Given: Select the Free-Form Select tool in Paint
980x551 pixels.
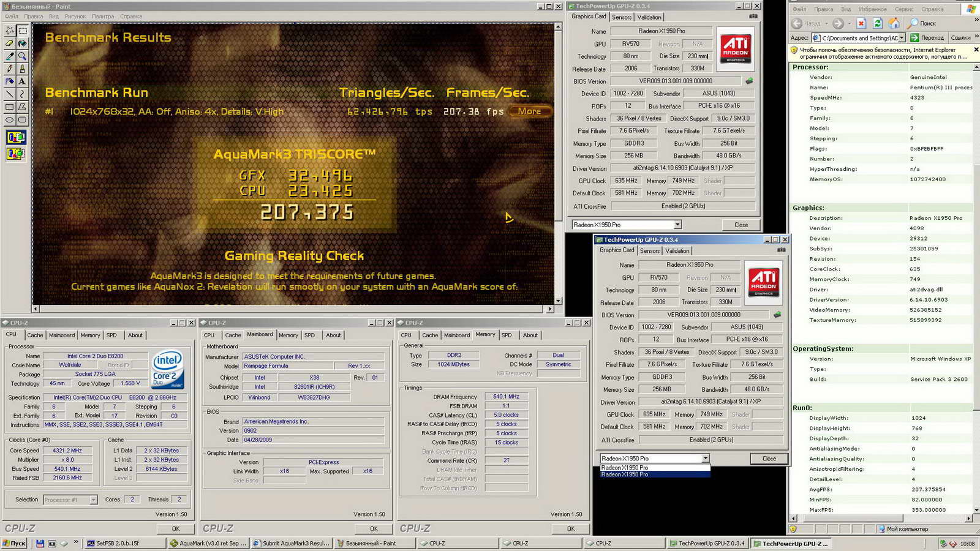Looking at the screenshot, I should [x=10, y=30].
